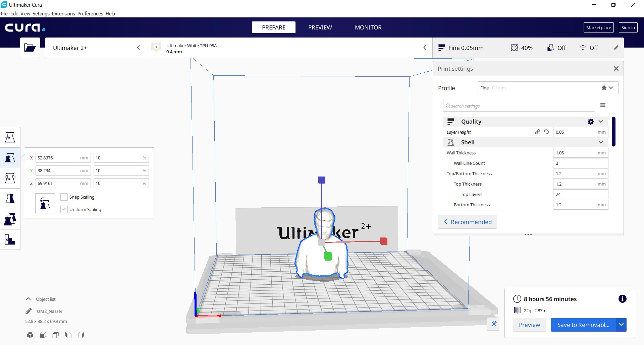The image size is (644, 345).
Task: Click the top view cube icon
Action: [56, 335]
